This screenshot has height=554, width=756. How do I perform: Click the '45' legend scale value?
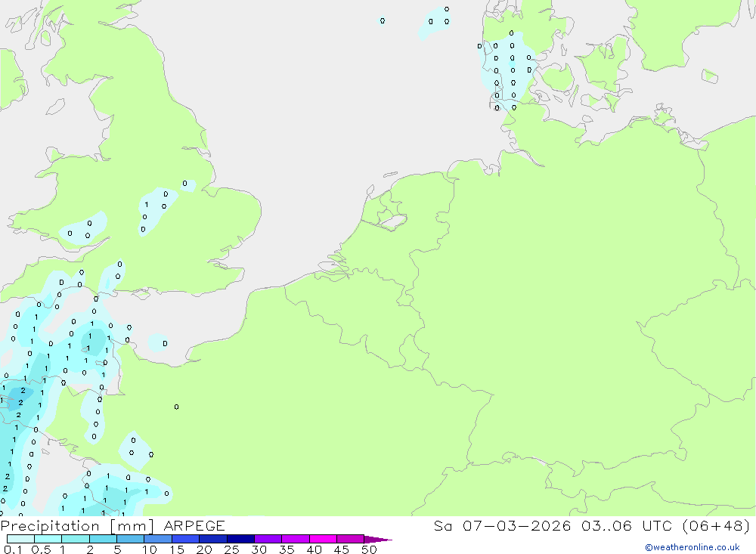coord(342,549)
